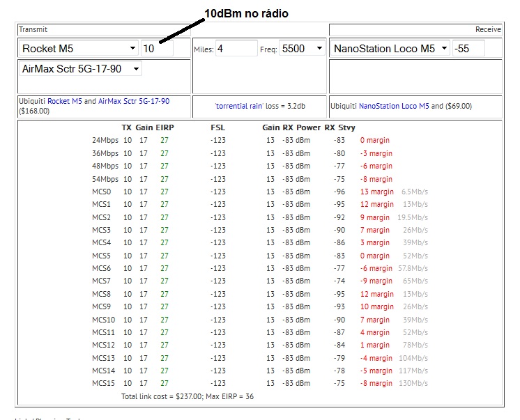Select the MCS3 row label
Viewport: 520px width, 420px height.
click(102, 230)
